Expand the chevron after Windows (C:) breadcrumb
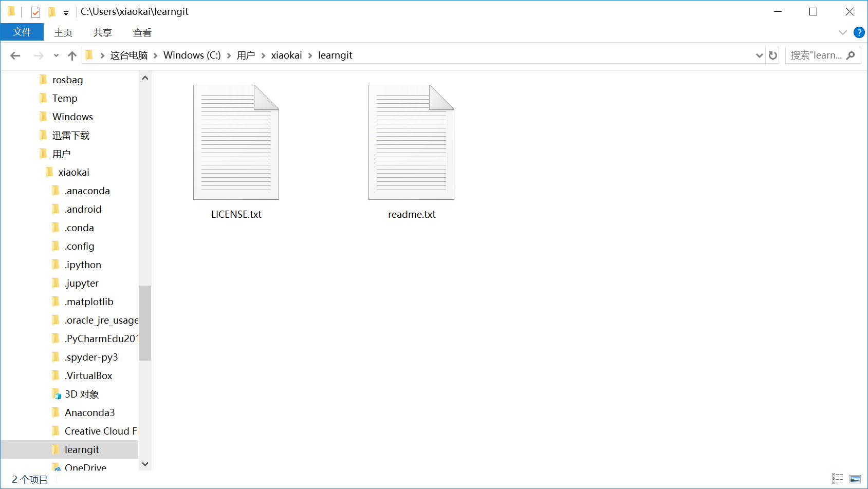The image size is (868, 489). coord(229,55)
